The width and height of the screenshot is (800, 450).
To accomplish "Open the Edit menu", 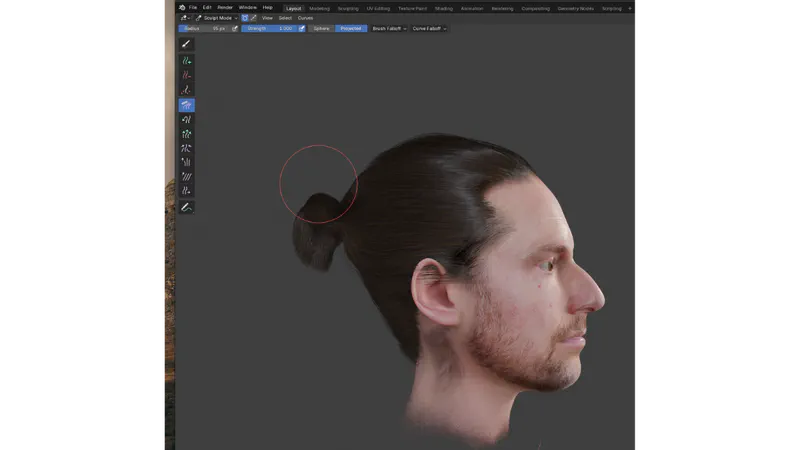I will [207, 8].
